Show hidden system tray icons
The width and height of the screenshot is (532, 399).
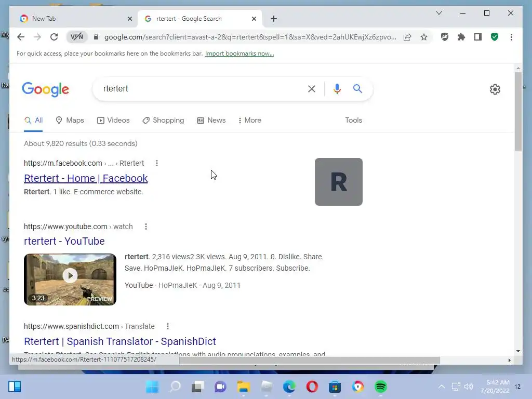[x=442, y=387]
